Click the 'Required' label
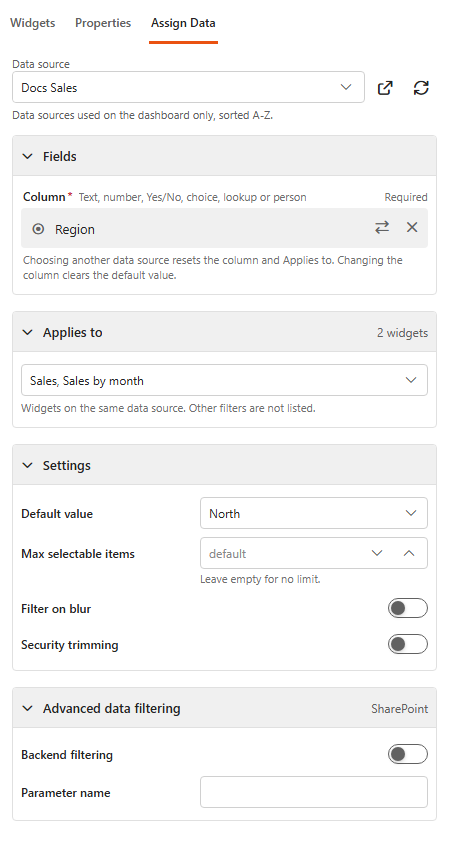 [x=406, y=197]
